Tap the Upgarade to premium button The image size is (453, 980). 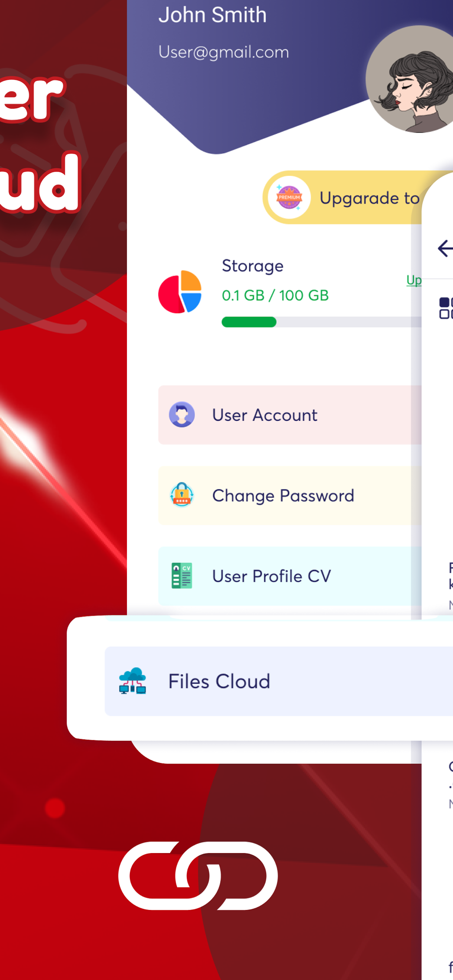click(343, 197)
